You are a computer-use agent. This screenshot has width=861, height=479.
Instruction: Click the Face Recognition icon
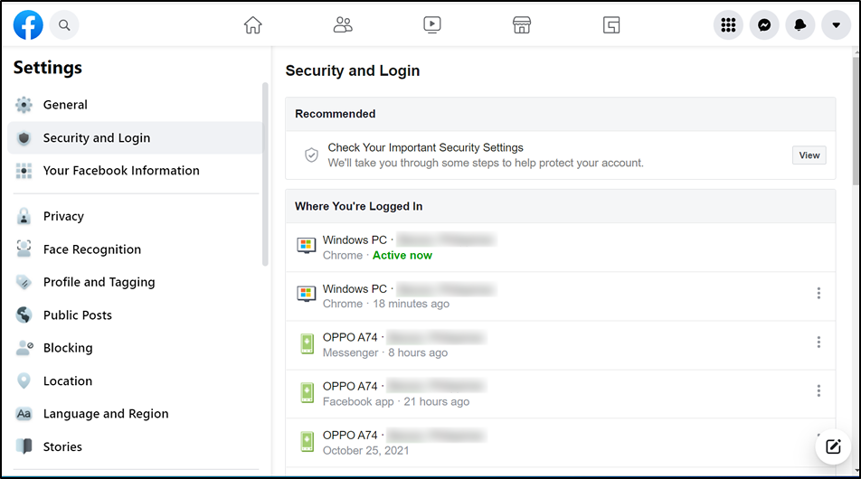24,249
